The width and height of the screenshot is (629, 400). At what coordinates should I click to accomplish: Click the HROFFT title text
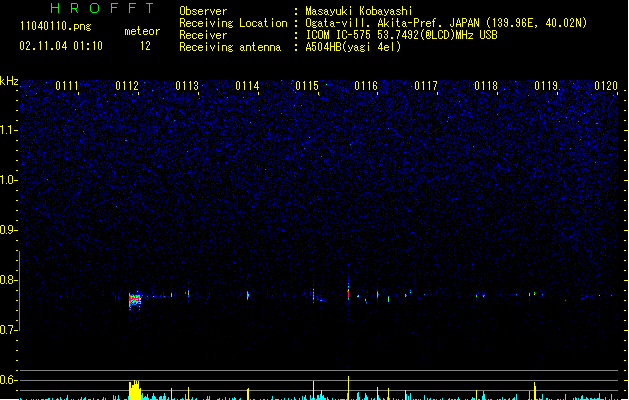[102, 8]
